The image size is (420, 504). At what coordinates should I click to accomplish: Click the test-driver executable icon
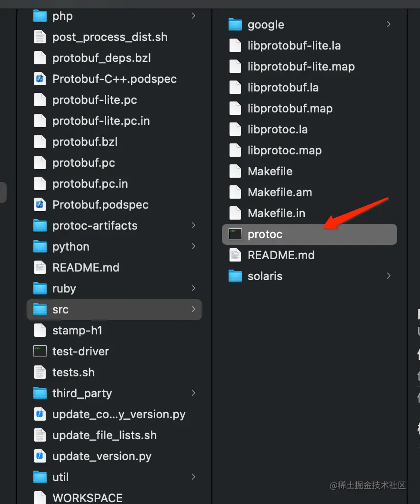[x=40, y=351]
